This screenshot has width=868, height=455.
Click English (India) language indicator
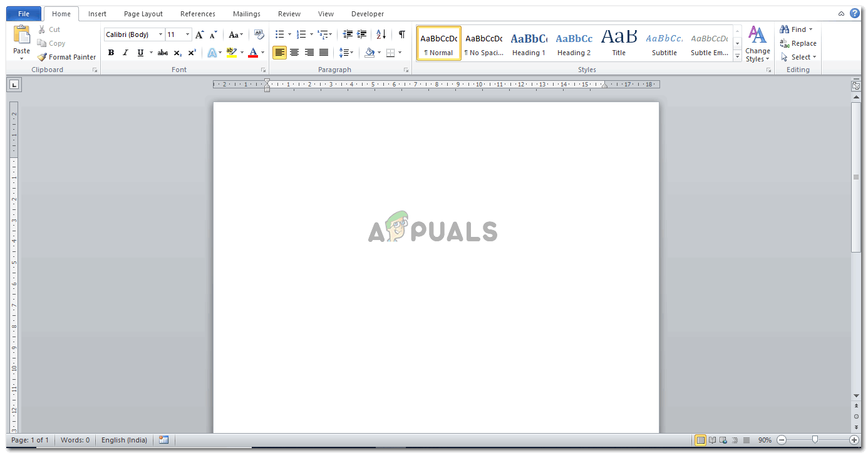(125, 440)
